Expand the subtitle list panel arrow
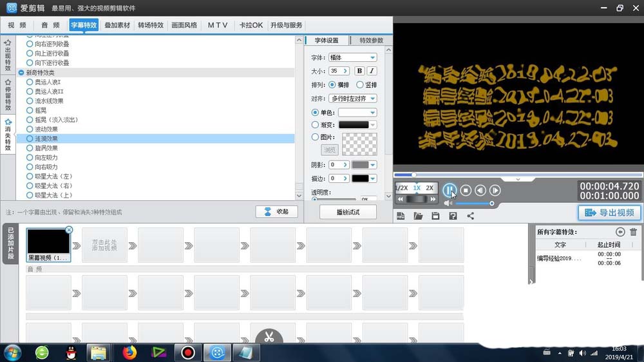The width and height of the screenshot is (644, 362). (531, 282)
